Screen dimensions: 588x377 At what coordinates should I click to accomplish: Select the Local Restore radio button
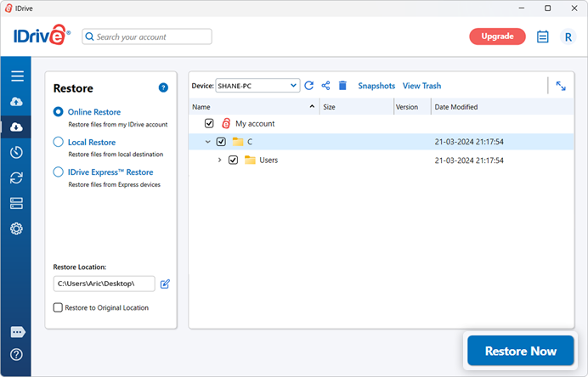[x=59, y=143]
